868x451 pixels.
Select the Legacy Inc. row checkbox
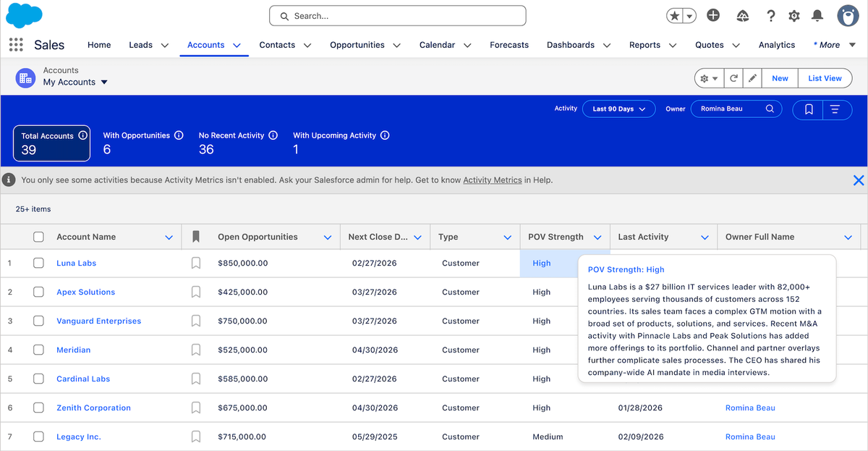click(39, 437)
